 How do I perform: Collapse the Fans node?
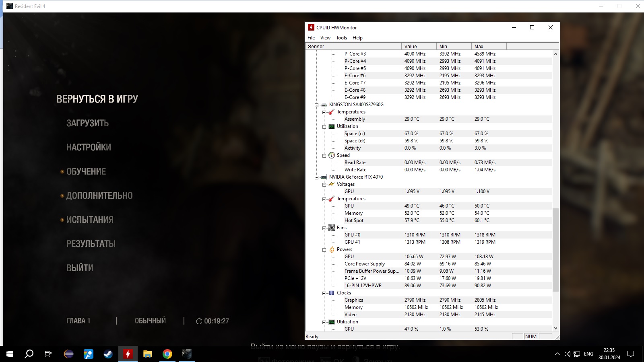[x=324, y=228]
